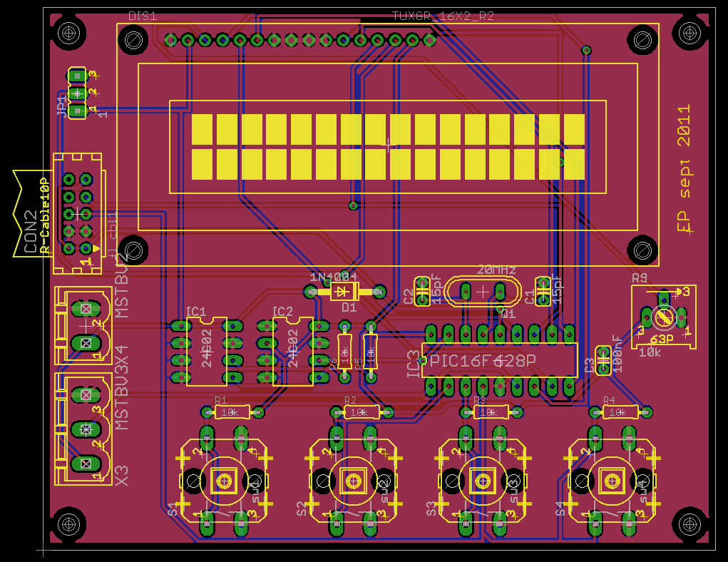Click the JP1 three-pin jumper
This screenshot has height=562, width=728.
pyautogui.click(x=77, y=93)
